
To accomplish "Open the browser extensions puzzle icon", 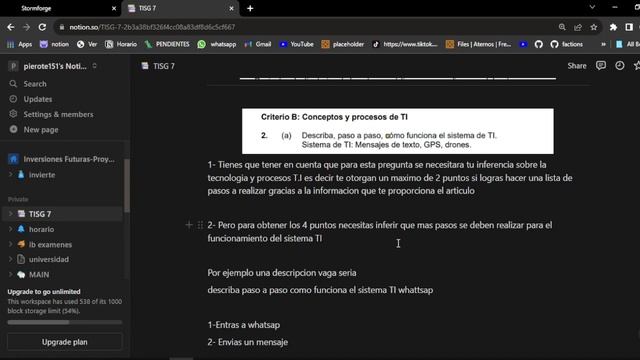I will [613, 27].
